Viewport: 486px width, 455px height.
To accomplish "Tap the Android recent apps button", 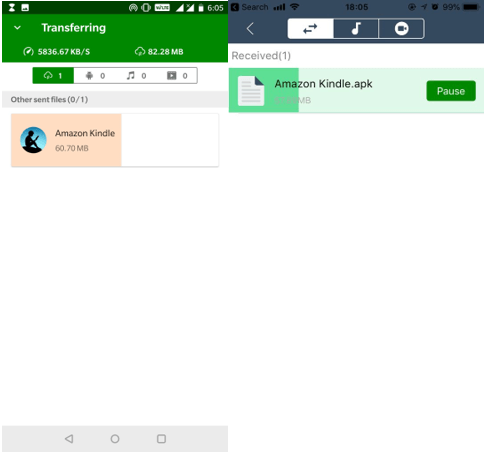I will click(x=161, y=439).
